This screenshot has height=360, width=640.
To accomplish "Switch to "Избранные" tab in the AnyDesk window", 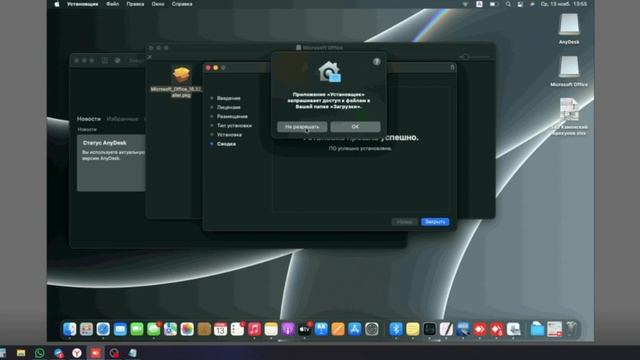I will (x=122, y=119).
